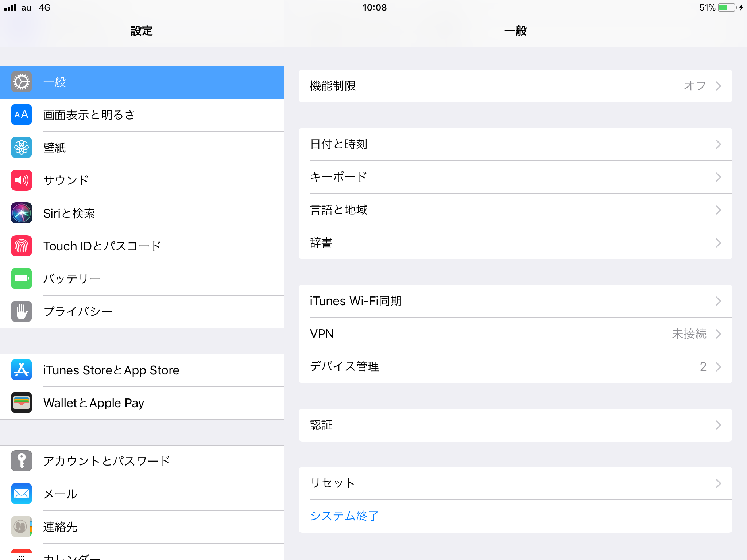747x560 pixels.
Task: Expand 言語と地域 row chevron
Action: point(719,210)
